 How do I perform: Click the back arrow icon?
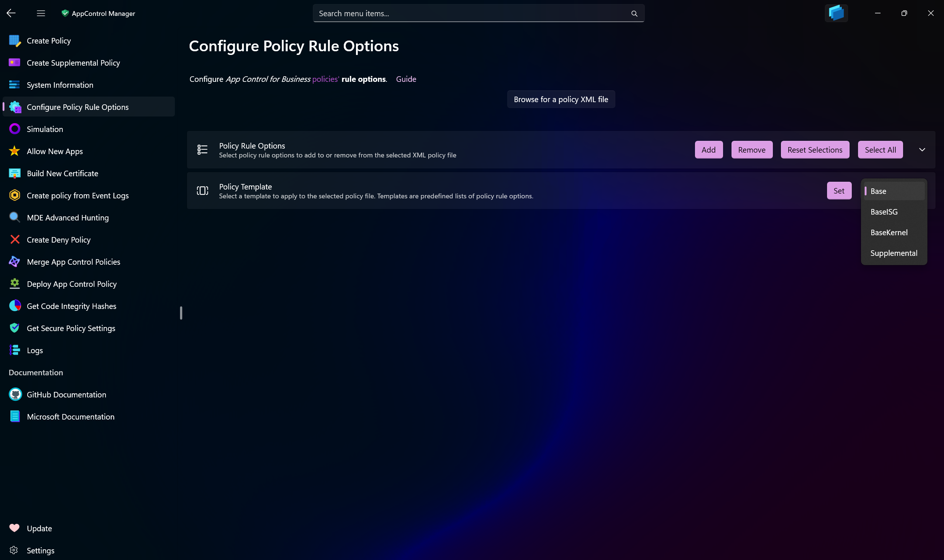coord(11,13)
